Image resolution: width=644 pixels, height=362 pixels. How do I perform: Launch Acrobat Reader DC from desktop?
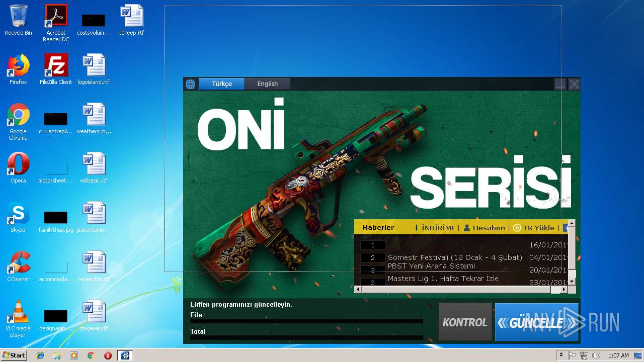pyautogui.click(x=56, y=23)
